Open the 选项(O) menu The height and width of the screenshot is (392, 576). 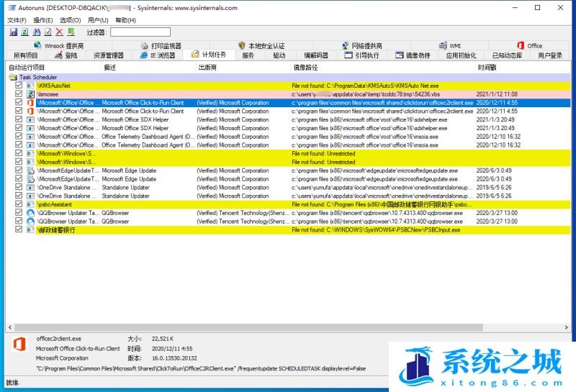pos(70,20)
